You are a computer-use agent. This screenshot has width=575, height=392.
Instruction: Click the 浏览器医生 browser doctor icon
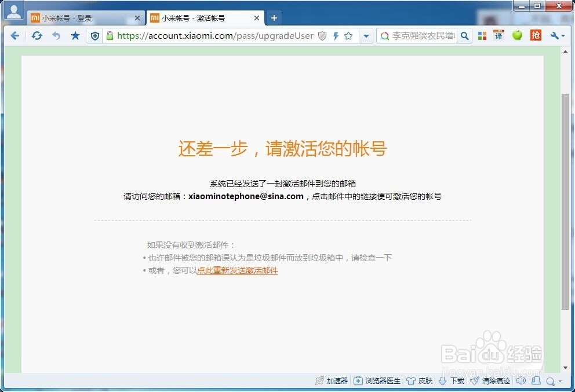[x=376, y=381]
